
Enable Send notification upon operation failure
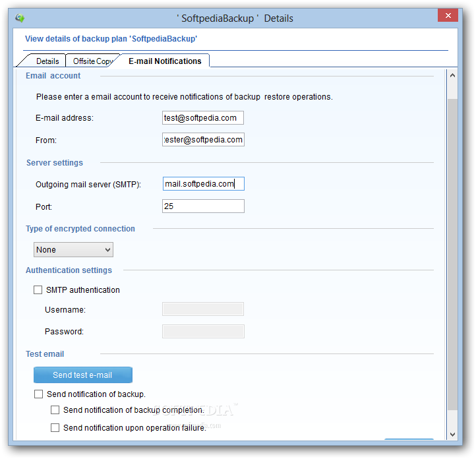pos(55,428)
